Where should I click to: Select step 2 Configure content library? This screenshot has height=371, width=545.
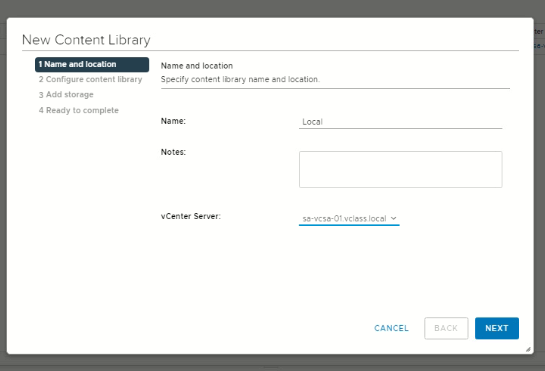[90, 79]
